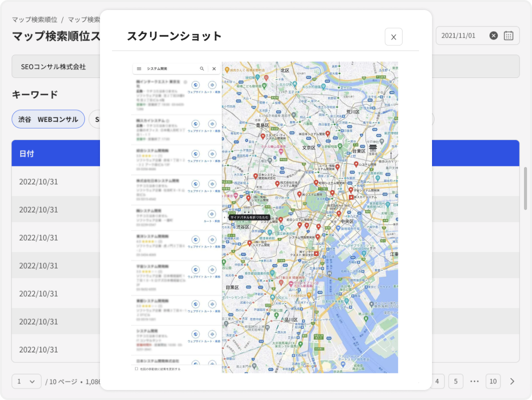Select the 渋谷 WEBコンサル keyword chip
The width and height of the screenshot is (532, 400).
click(x=48, y=119)
